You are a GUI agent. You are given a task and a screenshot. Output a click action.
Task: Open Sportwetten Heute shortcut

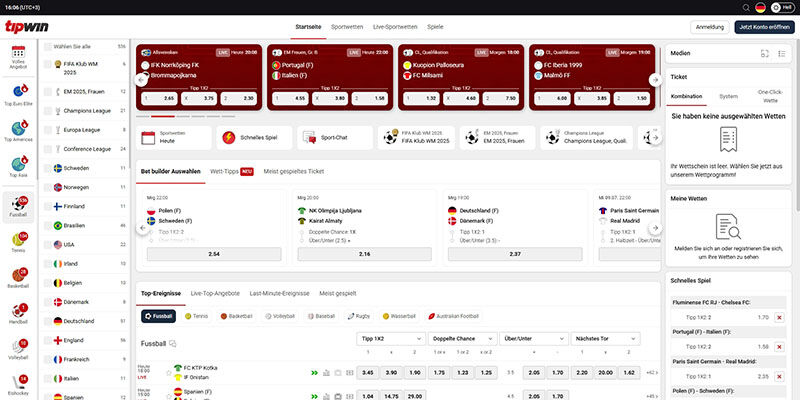tap(173, 138)
